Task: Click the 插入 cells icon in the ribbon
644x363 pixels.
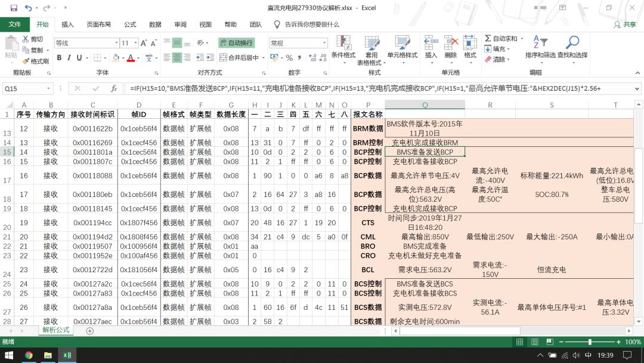Action: [x=431, y=49]
